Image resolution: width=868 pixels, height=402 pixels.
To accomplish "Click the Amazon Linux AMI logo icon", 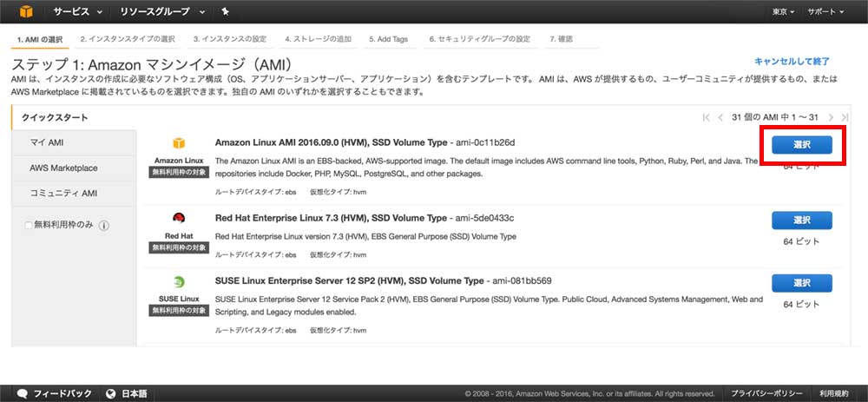I will 179,143.
